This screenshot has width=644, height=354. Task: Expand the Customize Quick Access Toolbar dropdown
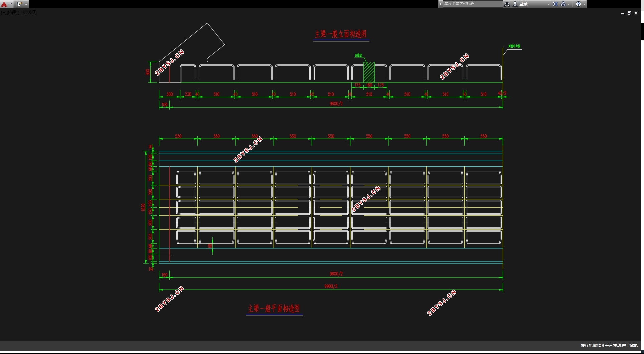pyautogui.click(x=26, y=4)
